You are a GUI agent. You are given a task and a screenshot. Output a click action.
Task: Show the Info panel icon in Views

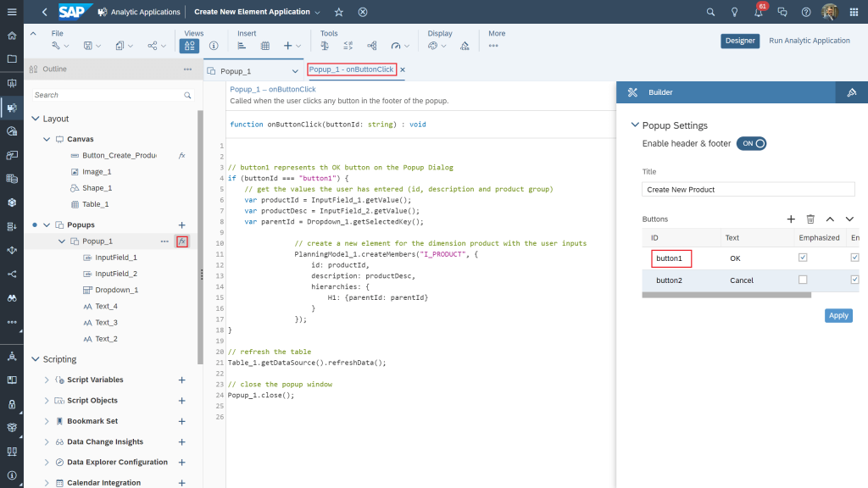[214, 46]
